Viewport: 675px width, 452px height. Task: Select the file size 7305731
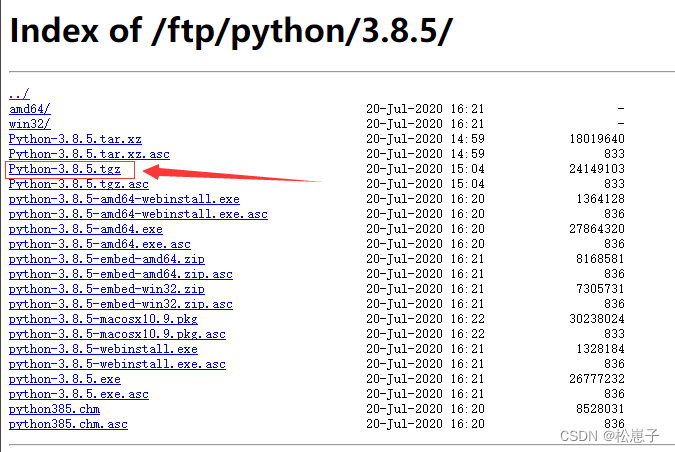(600, 289)
